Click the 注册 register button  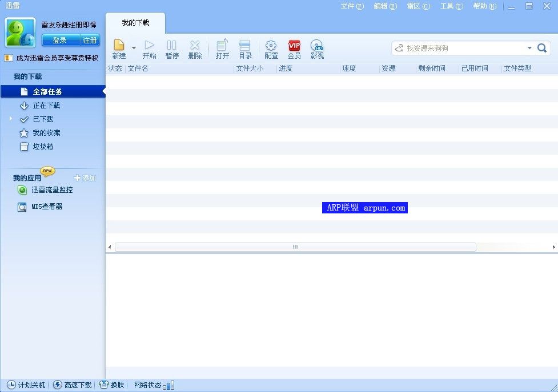90,41
